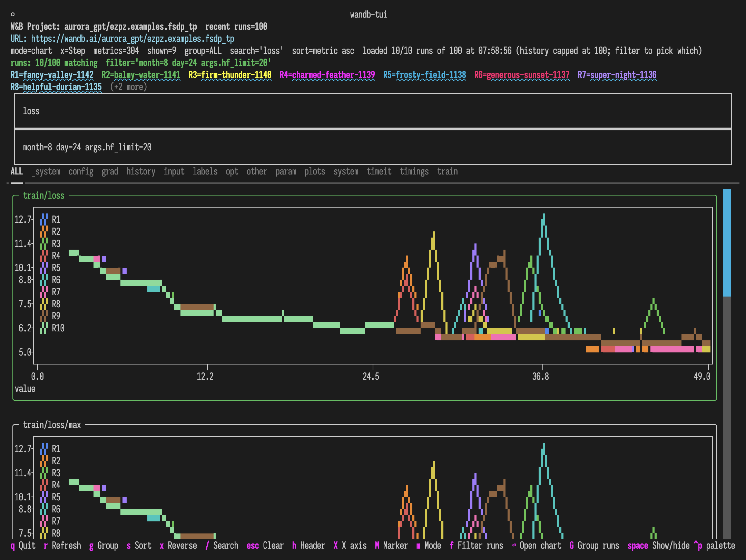Click the r Refresh footer command

(x=62, y=546)
